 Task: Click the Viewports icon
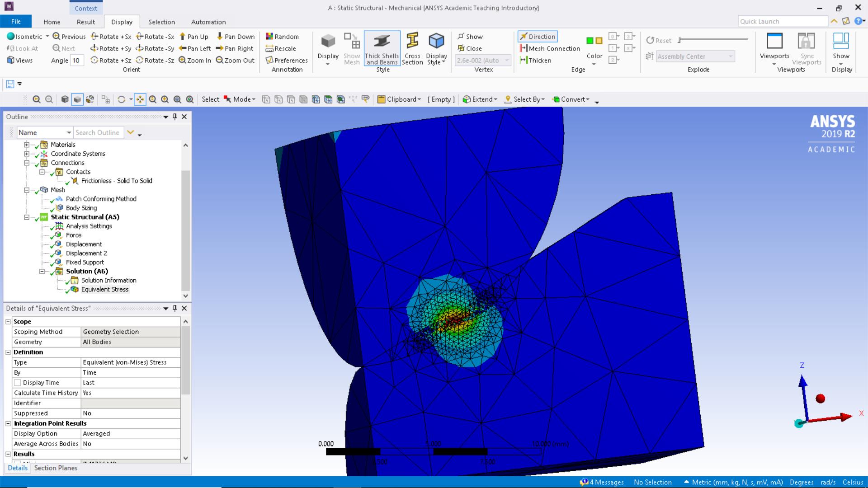[774, 41]
